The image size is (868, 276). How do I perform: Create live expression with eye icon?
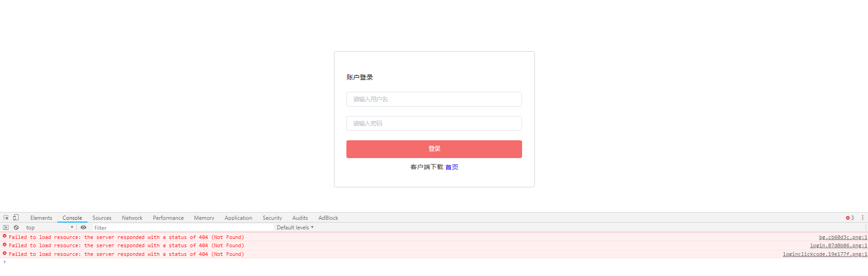[83, 227]
